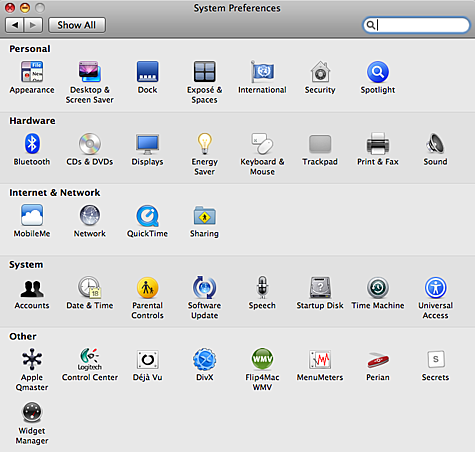Click the Show All button
475x452 pixels.
[77, 25]
